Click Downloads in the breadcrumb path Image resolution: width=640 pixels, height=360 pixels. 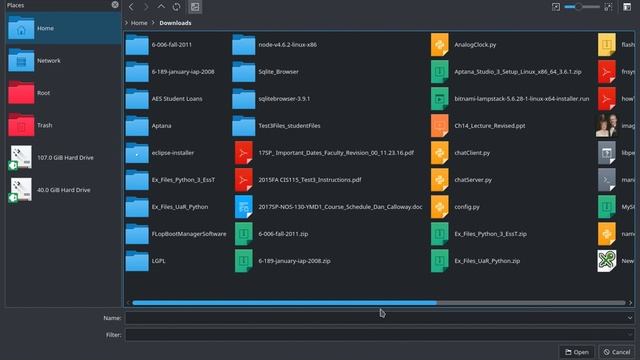[175, 23]
